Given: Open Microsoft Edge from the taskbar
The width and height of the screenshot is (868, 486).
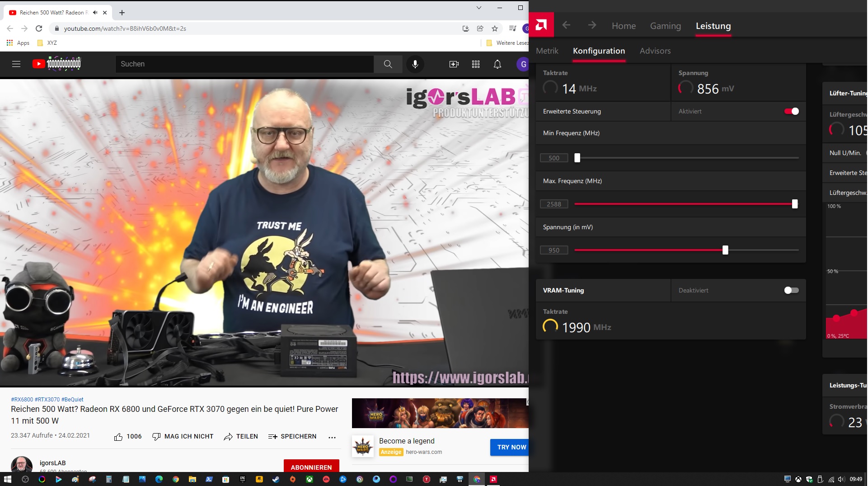Looking at the screenshot, I should [159, 479].
